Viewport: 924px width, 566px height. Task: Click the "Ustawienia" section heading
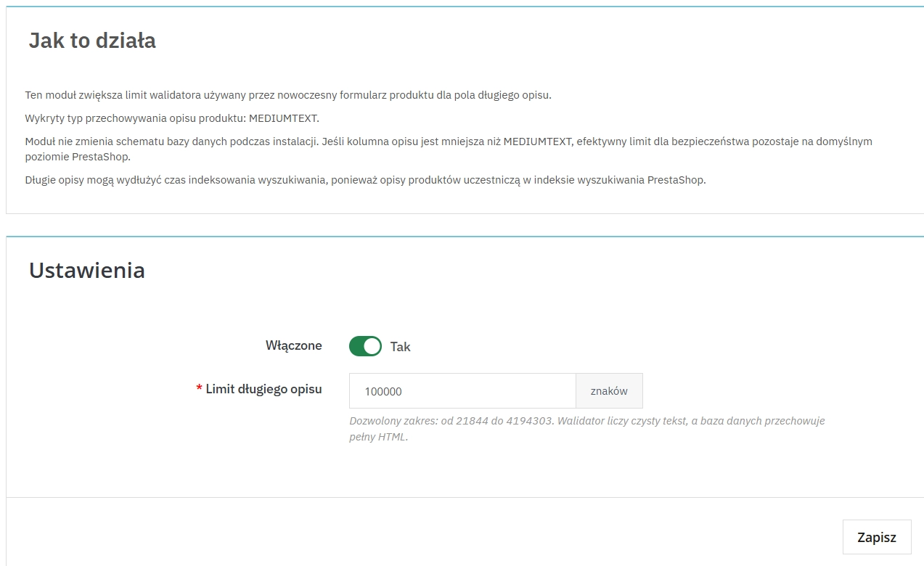pos(86,270)
